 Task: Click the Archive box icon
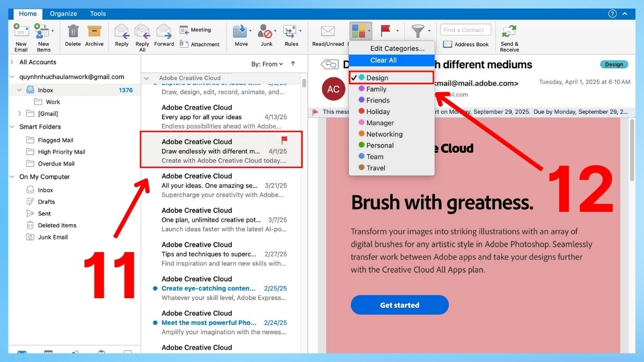click(x=94, y=31)
